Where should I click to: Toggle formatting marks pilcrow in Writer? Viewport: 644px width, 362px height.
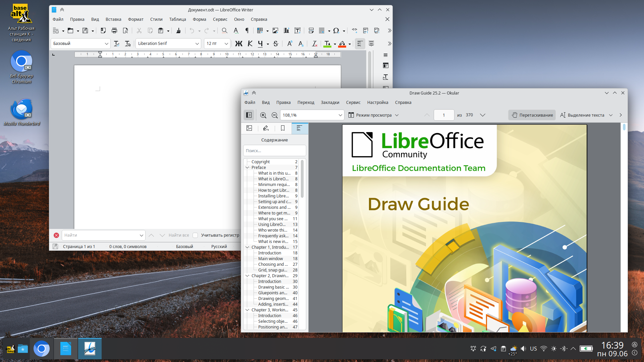tap(247, 31)
